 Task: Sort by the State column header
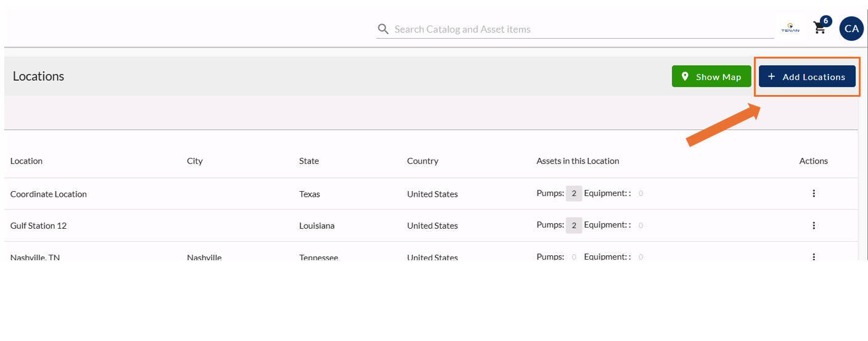point(309,161)
